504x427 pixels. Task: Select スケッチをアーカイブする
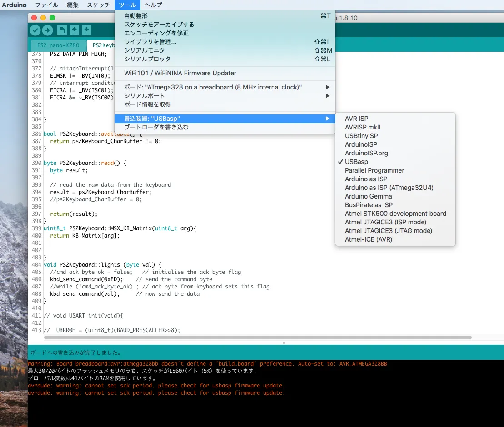point(225,25)
